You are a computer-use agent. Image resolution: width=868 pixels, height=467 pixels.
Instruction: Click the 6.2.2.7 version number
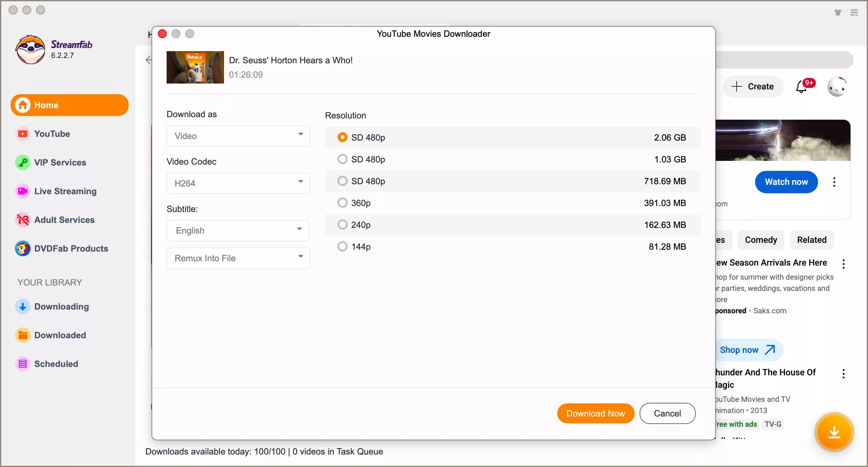[x=62, y=55]
